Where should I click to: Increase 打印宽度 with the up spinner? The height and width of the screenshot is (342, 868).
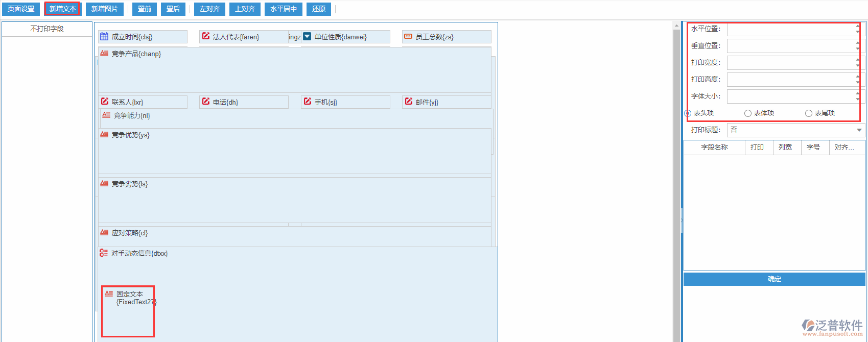[857, 60]
